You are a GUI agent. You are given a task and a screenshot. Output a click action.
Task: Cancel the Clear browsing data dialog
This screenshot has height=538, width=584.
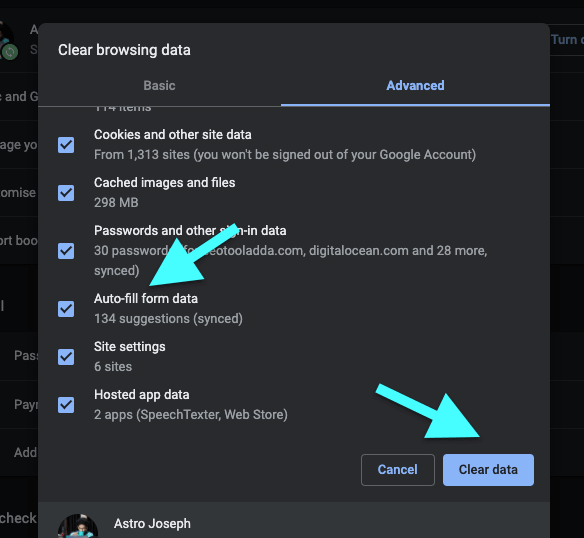tap(398, 469)
